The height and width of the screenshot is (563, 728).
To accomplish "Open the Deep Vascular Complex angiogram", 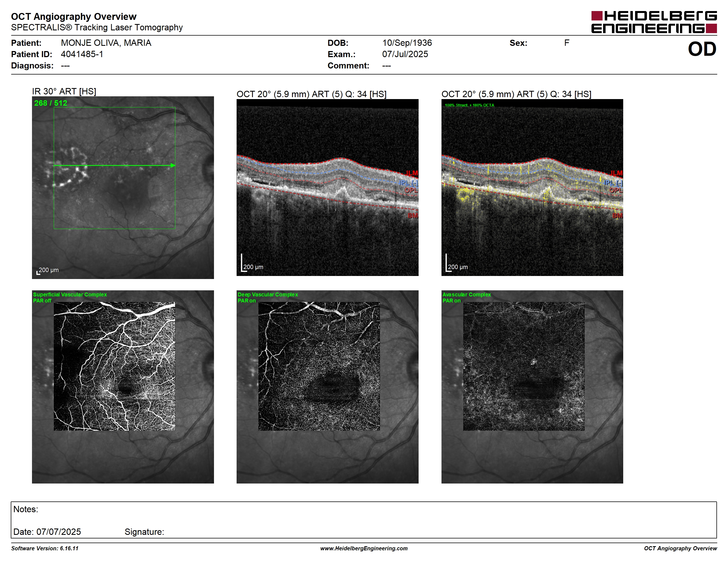I will [x=319, y=366].
